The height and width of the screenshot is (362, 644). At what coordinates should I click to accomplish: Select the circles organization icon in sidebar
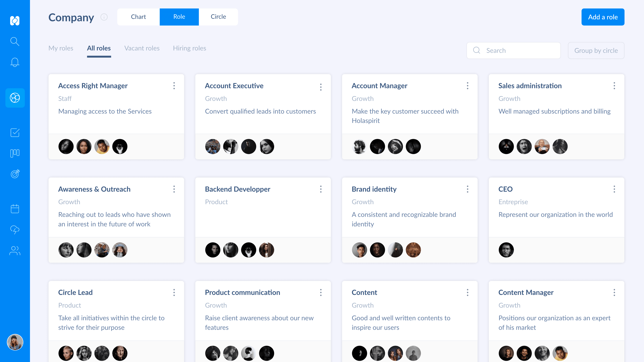[x=15, y=98]
